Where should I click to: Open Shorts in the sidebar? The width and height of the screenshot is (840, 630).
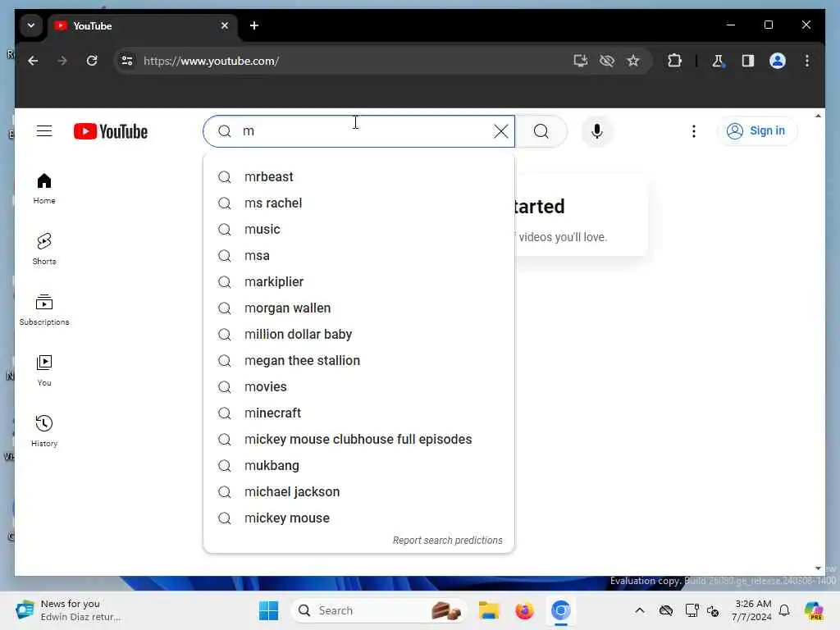point(44,249)
